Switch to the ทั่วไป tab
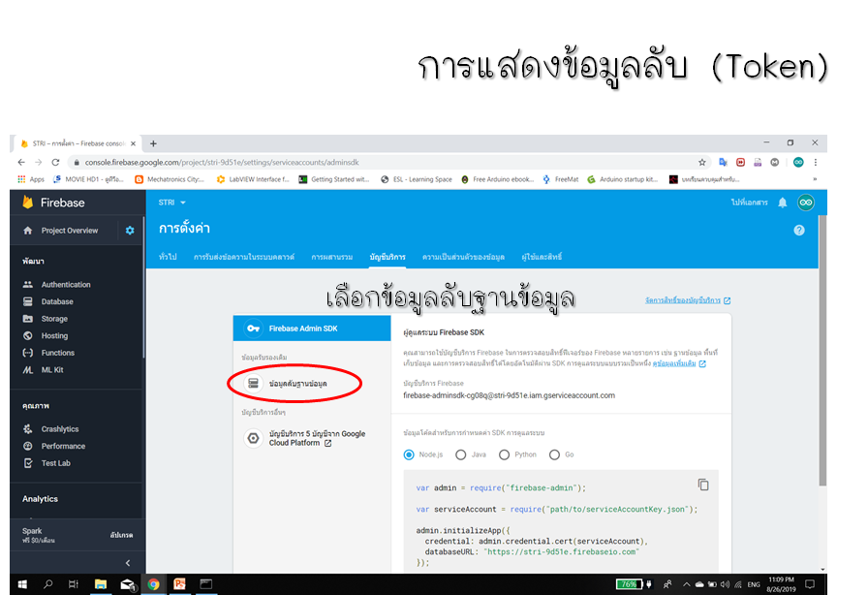 pyautogui.click(x=168, y=257)
